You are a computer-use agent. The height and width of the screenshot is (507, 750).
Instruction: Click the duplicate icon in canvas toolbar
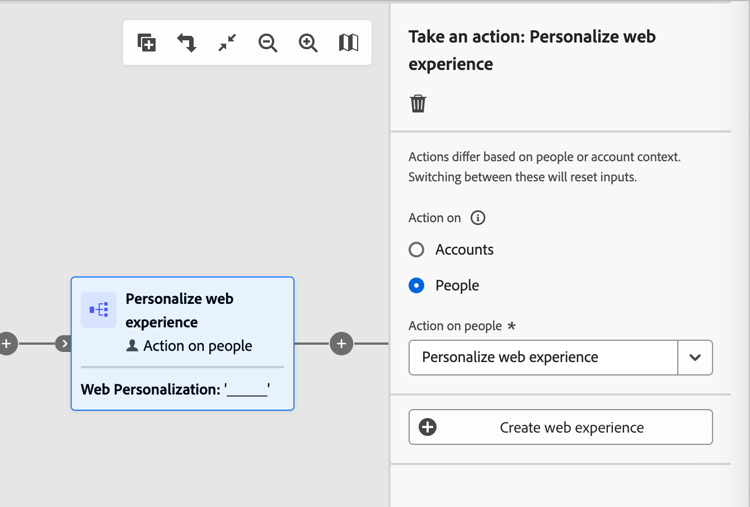click(x=147, y=43)
